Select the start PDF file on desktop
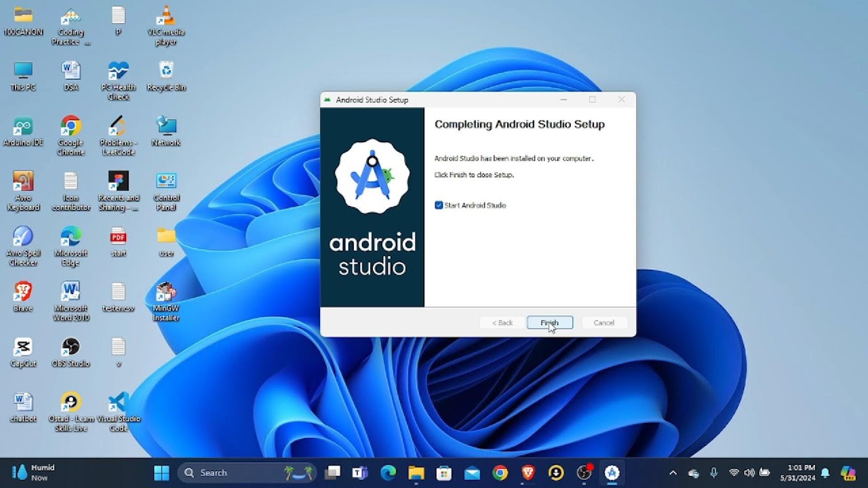 [119, 242]
